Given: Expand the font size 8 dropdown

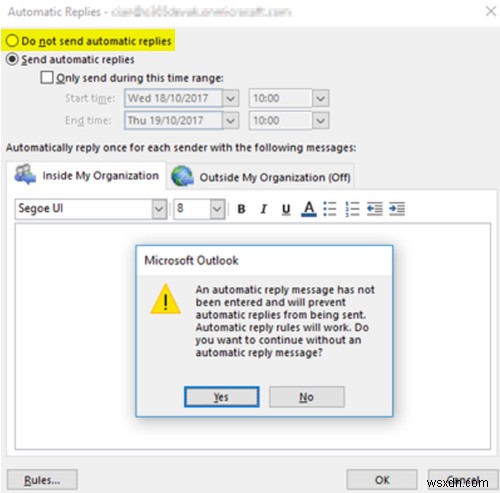Looking at the screenshot, I should point(217,209).
